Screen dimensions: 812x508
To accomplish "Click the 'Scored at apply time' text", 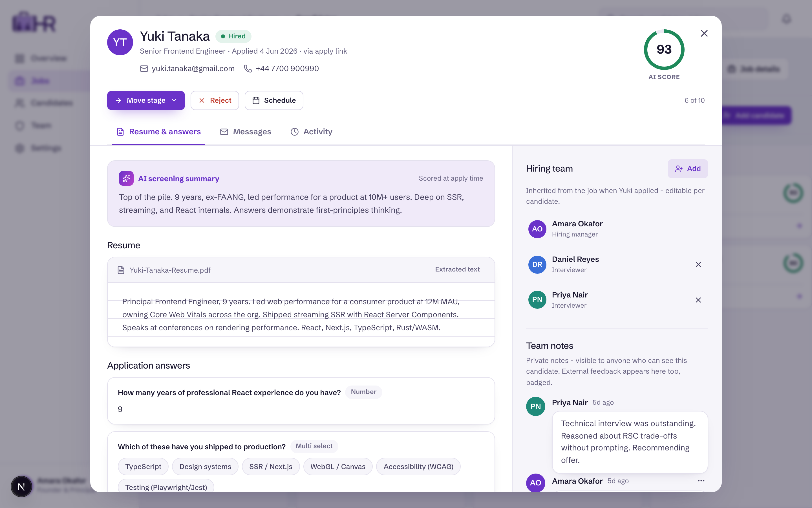I will point(451,178).
